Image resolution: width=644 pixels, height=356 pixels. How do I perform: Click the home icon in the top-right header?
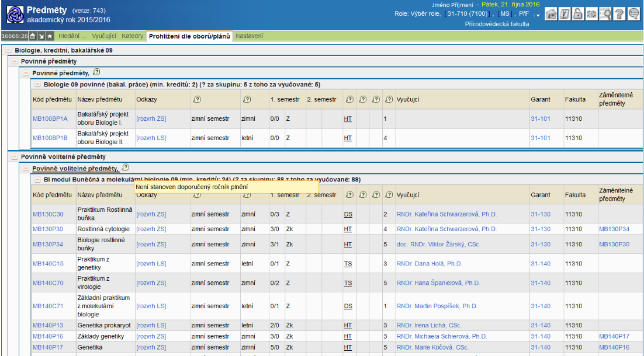(x=551, y=15)
